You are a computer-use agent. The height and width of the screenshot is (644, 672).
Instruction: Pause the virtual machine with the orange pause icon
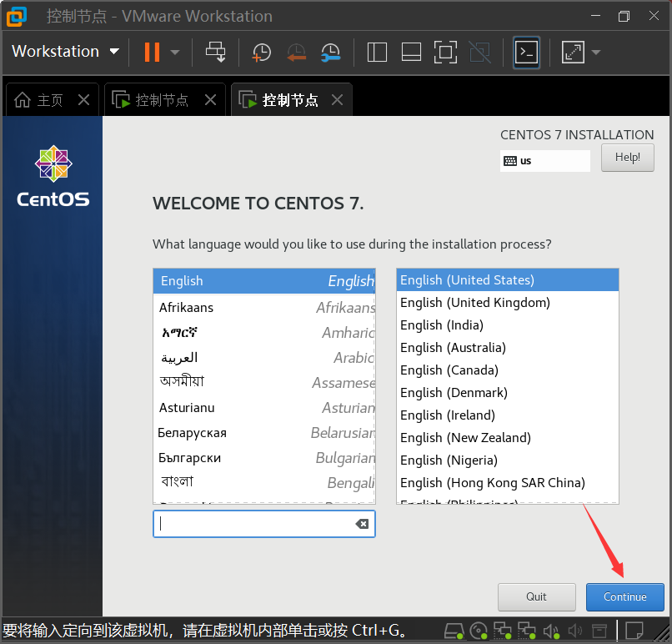(x=152, y=53)
